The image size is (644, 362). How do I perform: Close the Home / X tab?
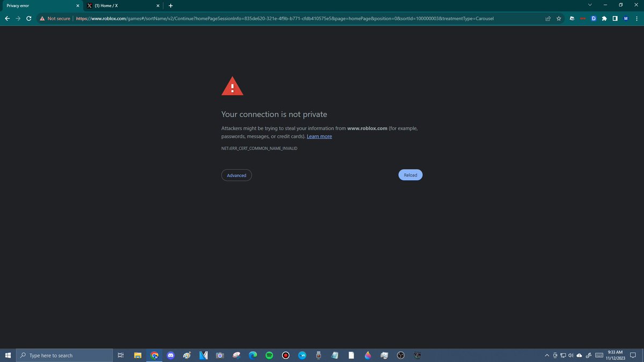pyautogui.click(x=158, y=5)
